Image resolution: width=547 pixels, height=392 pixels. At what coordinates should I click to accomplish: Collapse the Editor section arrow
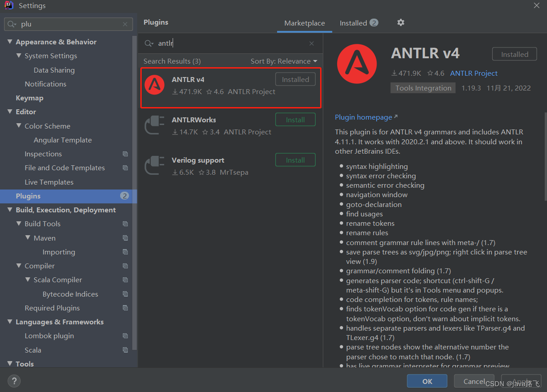(10, 112)
